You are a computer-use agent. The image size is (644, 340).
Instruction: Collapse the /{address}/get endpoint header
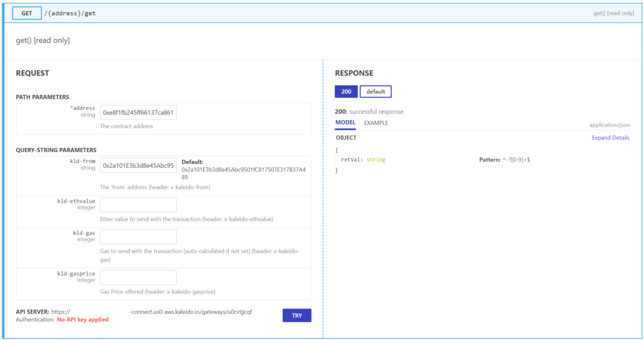pyautogui.click(x=322, y=13)
